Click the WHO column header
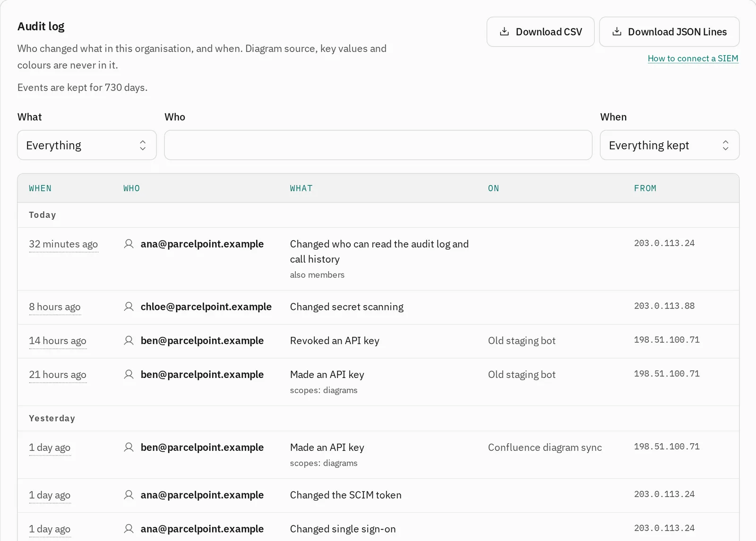The image size is (756, 541). point(132,189)
